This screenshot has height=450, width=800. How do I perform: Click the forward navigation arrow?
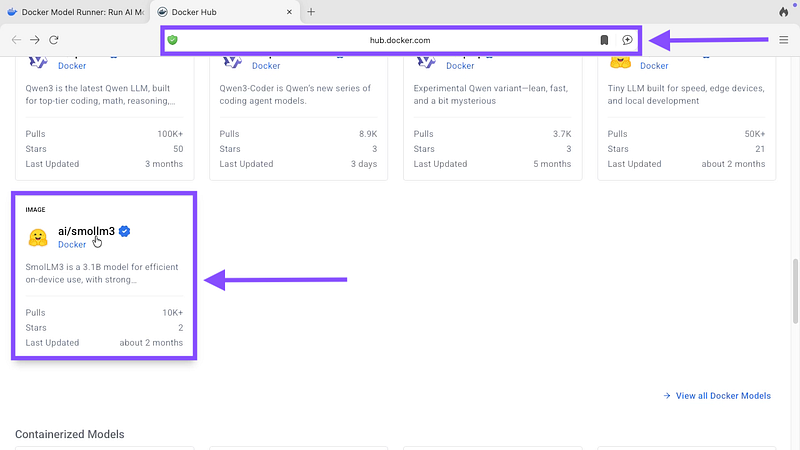(x=35, y=40)
